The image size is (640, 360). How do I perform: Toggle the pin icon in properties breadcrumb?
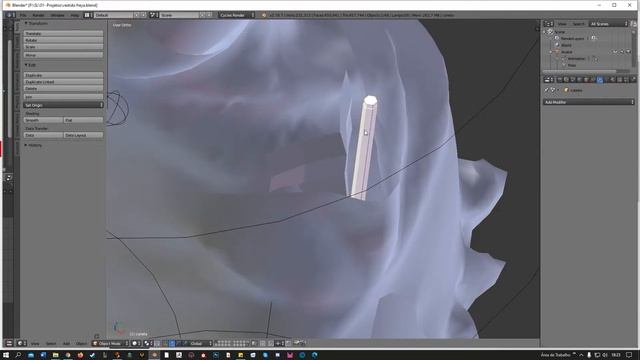pos(547,90)
